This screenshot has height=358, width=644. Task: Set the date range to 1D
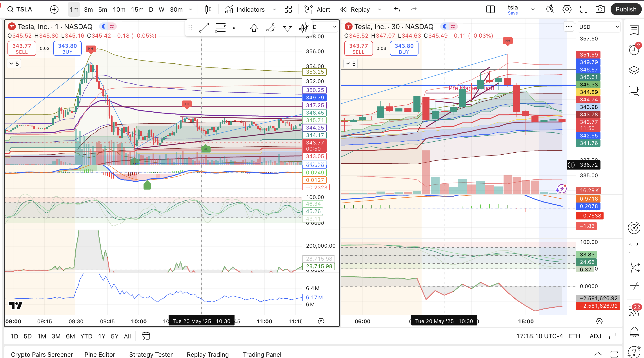pos(14,336)
